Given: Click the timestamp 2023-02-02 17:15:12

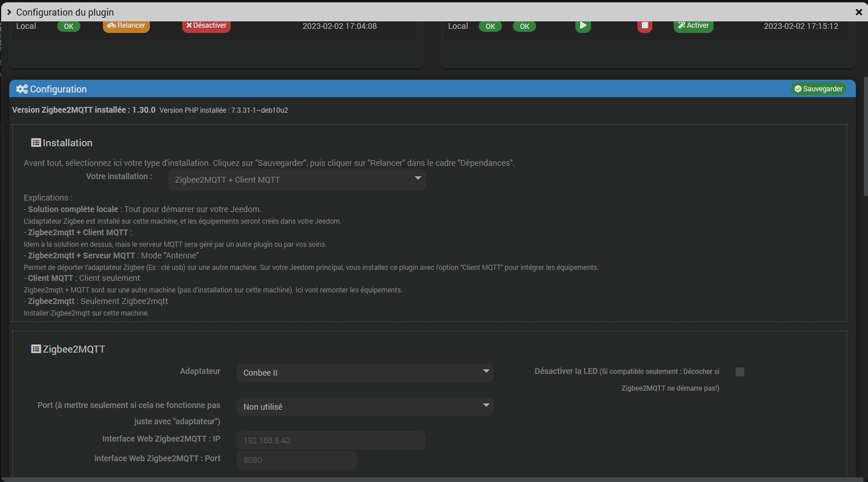Looking at the screenshot, I should (801, 26).
